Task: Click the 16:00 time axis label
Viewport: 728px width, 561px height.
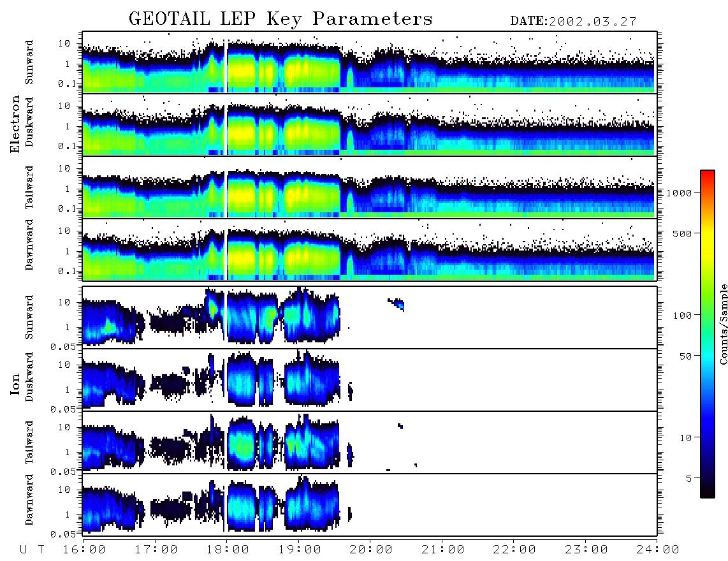Action: click(85, 550)
